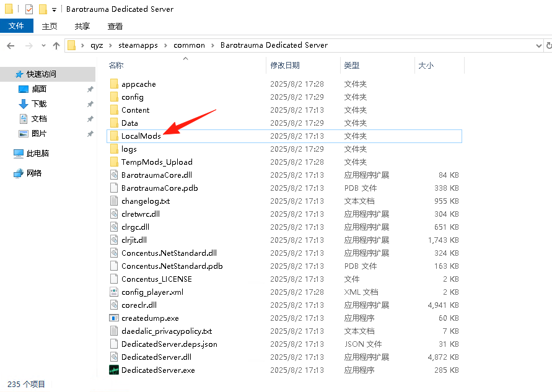Sort by 名称 column header
Viewport: 552px width, 392px height.
point(116,66)
